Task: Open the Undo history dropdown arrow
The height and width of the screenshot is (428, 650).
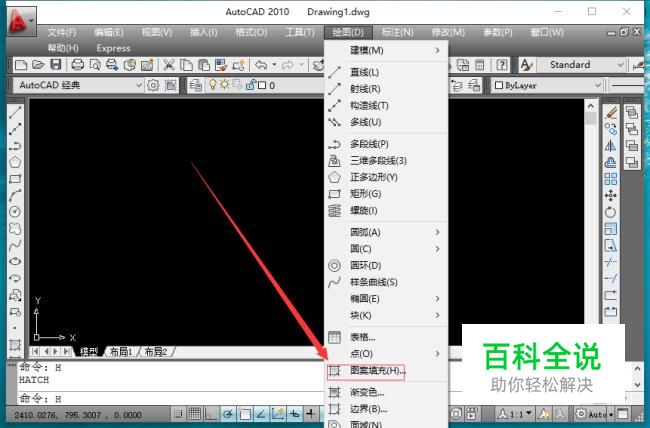Action: click(274, 65)
